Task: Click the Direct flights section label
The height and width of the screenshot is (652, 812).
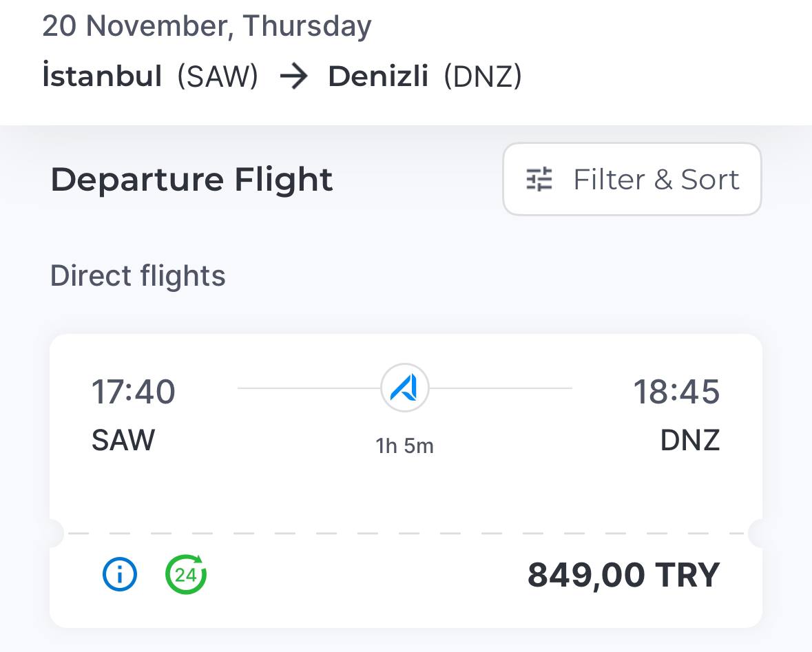Action: coord(138,276)
